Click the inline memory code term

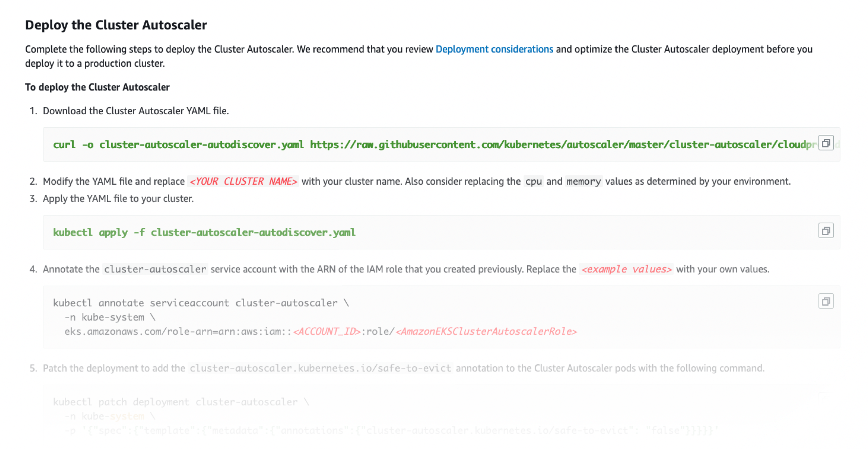pos(583,182)
